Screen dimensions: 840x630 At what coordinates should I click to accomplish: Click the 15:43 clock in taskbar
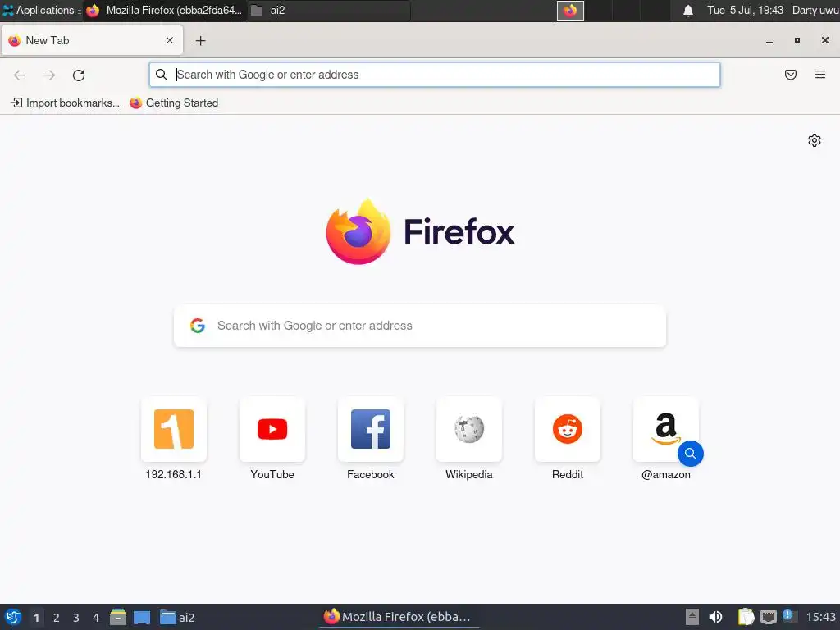820,617
